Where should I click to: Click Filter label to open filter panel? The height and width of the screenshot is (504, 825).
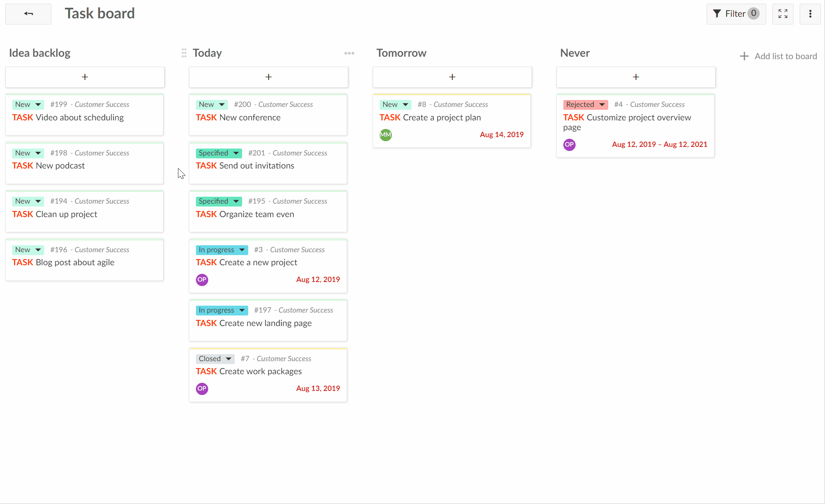pos(736,13)
